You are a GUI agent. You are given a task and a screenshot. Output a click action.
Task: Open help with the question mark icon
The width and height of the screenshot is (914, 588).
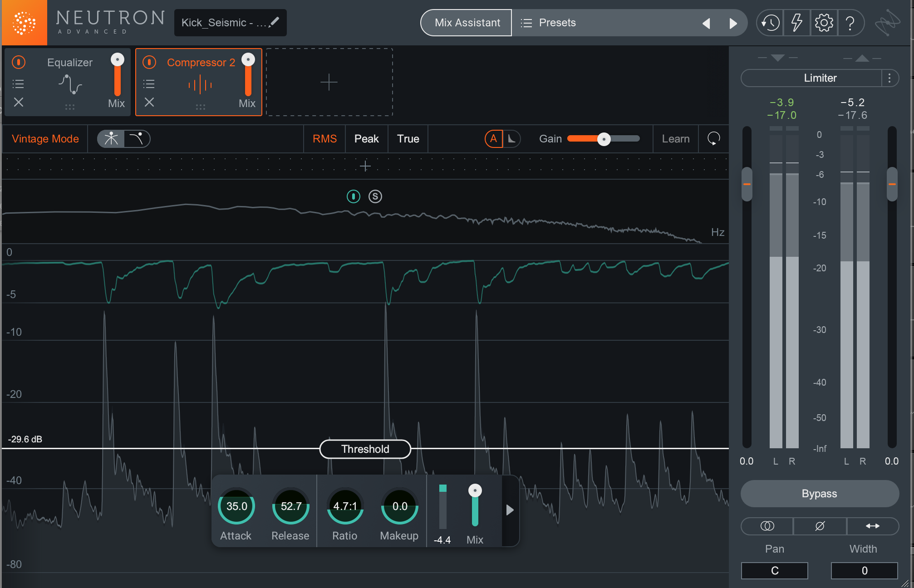[850, 23]
